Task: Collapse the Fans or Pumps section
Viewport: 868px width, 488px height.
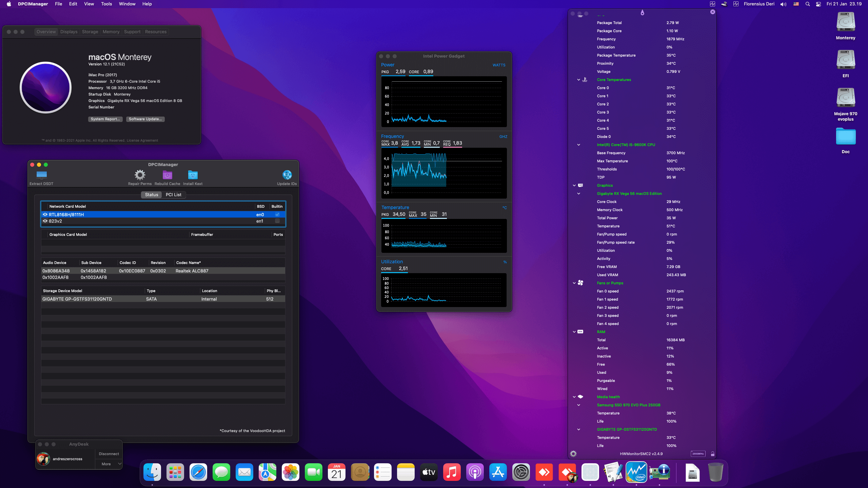Action: click(x=574, y=283)
